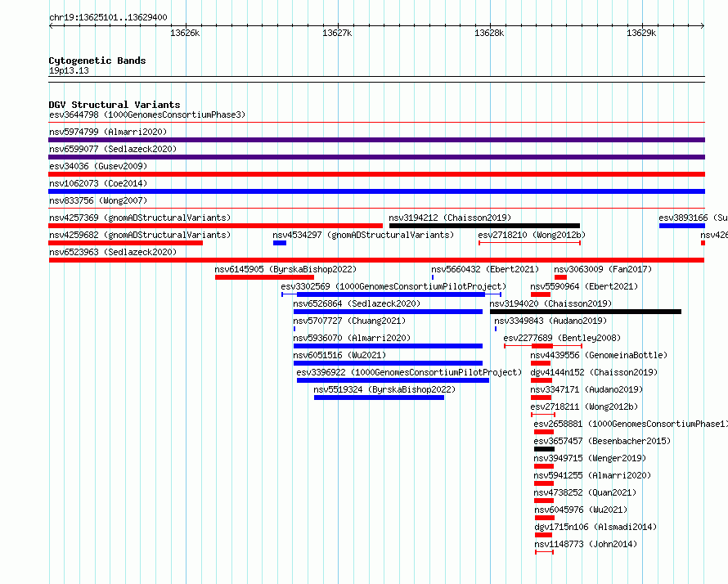Select the nsv3194212 (Chaisson2019) black bar

484,226
